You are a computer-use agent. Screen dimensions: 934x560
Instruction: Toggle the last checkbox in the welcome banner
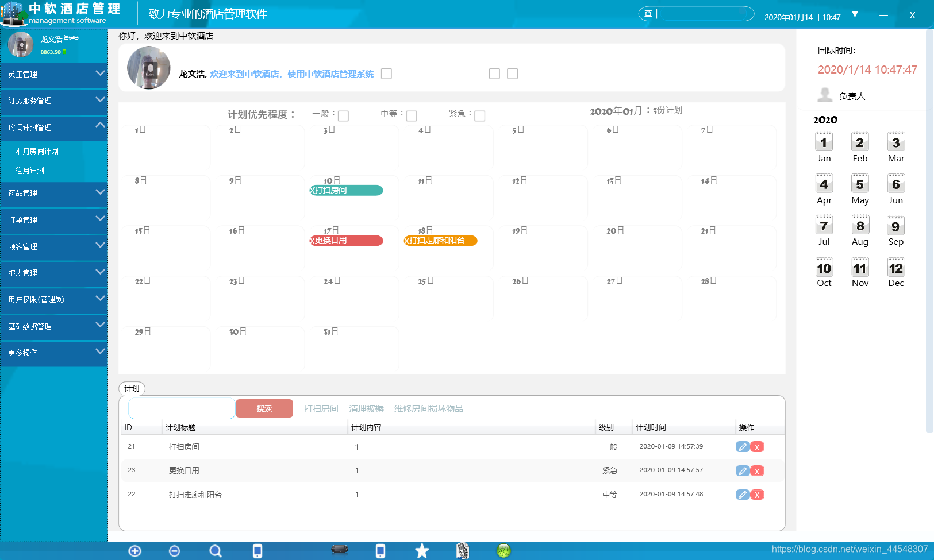513,74
